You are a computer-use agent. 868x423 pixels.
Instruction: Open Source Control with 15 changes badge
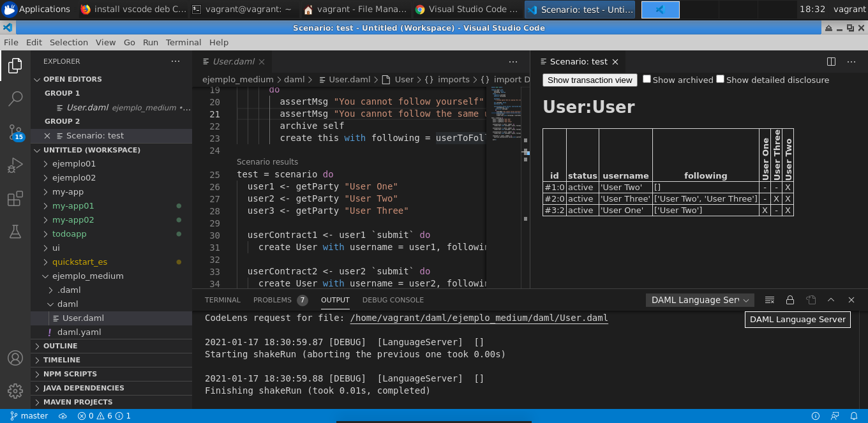point(15,132)
